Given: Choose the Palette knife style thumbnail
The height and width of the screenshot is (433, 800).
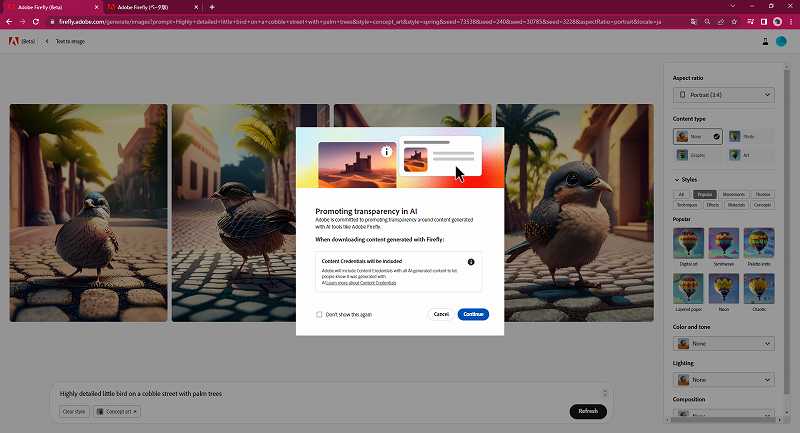Looking at the screenshot, I should (x=759, y=243).
